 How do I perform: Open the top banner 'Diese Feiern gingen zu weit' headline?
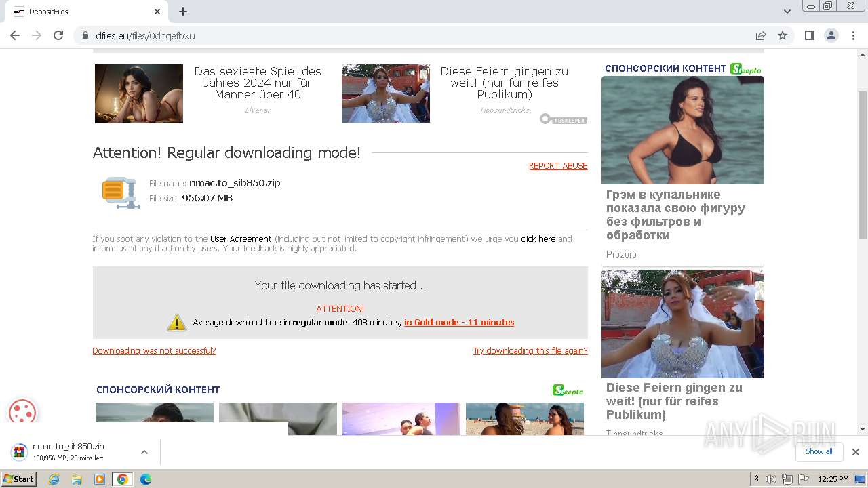pos(505,83)
